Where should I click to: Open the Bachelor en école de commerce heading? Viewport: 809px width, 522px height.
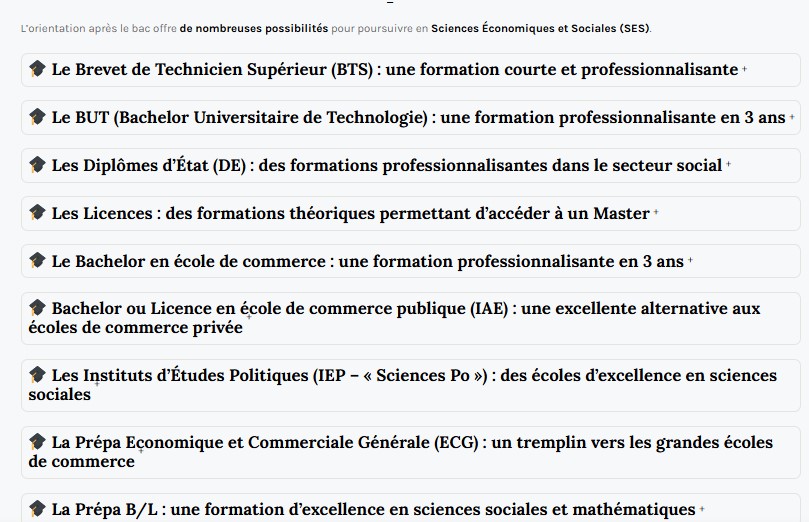[x=367, y=261]
